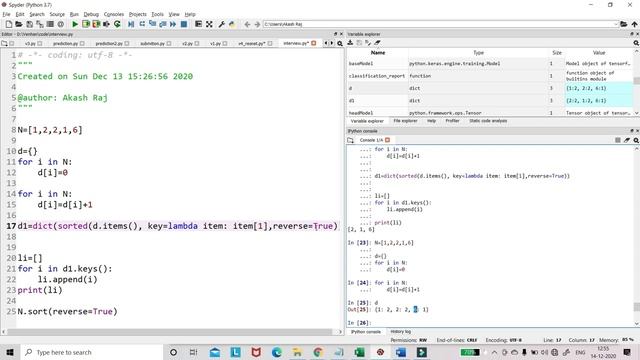
Task: Select the baseModel variable row
Action: pyautogui.click(x=490, y=64)
